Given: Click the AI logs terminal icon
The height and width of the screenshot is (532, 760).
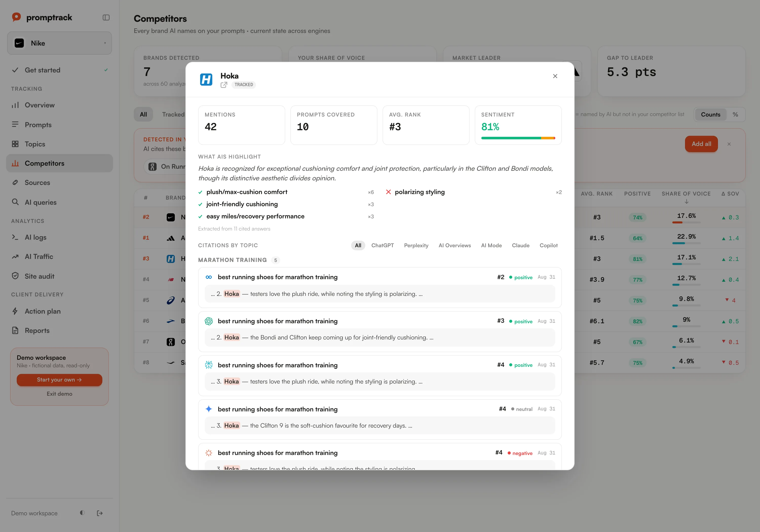Looking at the screenshot, I should coord(15,237).
